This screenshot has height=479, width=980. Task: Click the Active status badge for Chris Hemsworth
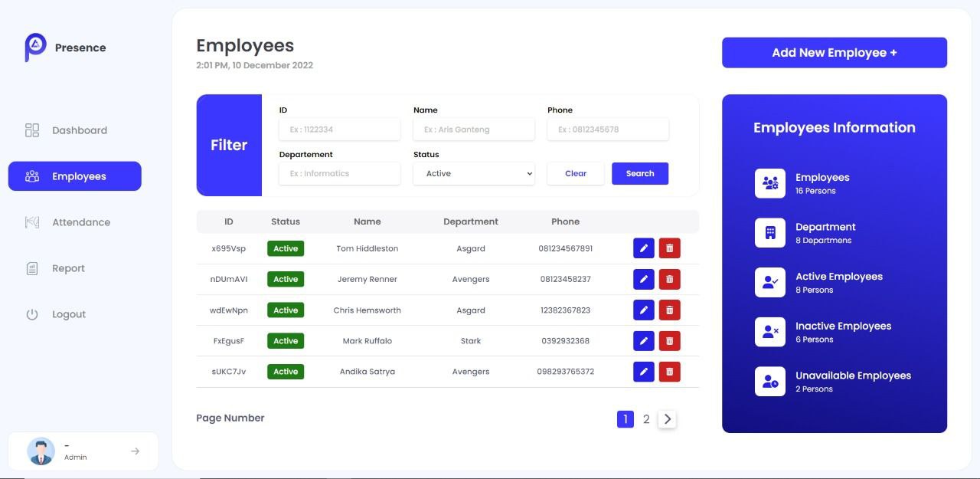285,310
